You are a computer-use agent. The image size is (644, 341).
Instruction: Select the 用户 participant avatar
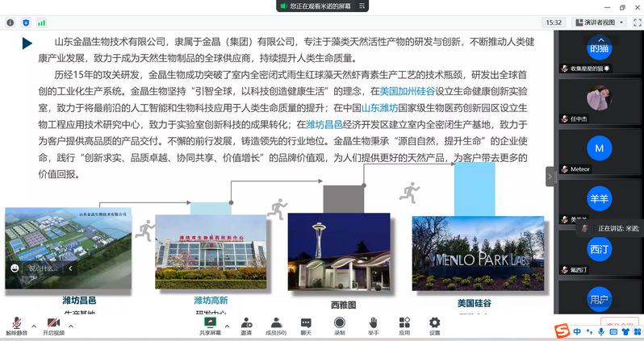(600, 300)
